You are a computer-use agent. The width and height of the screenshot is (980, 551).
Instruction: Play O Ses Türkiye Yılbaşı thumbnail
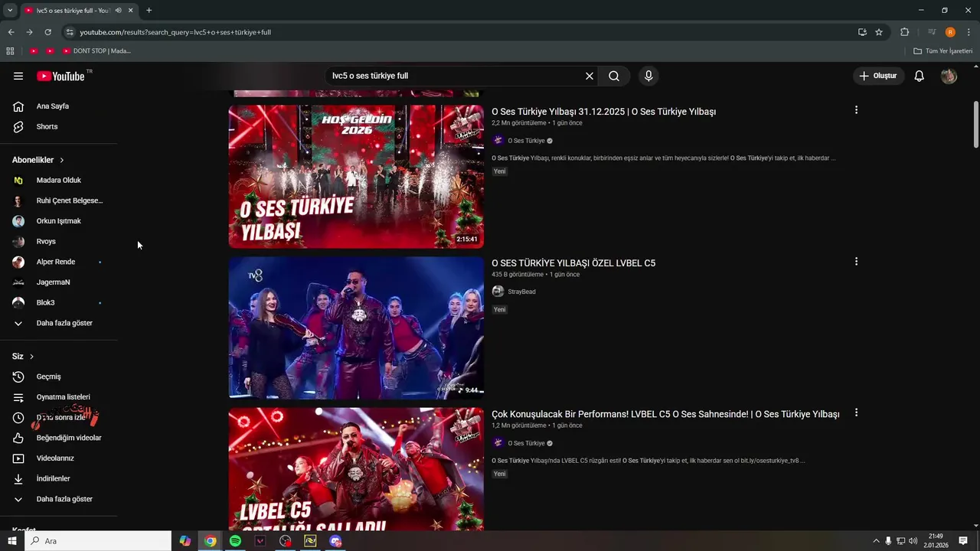(x=356, y=177)
